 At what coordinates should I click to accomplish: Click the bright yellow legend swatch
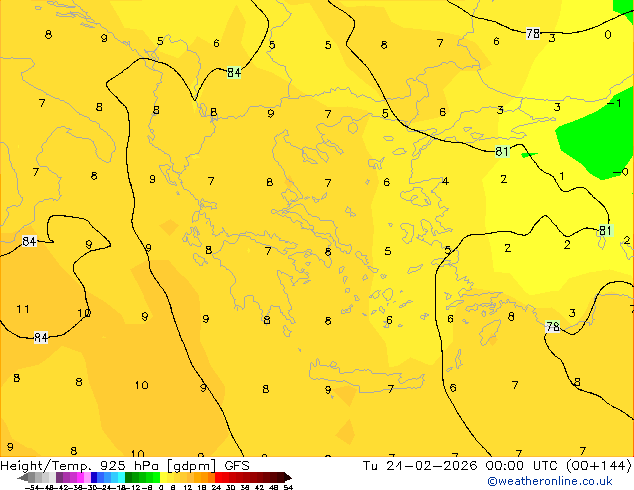point(163,477)
